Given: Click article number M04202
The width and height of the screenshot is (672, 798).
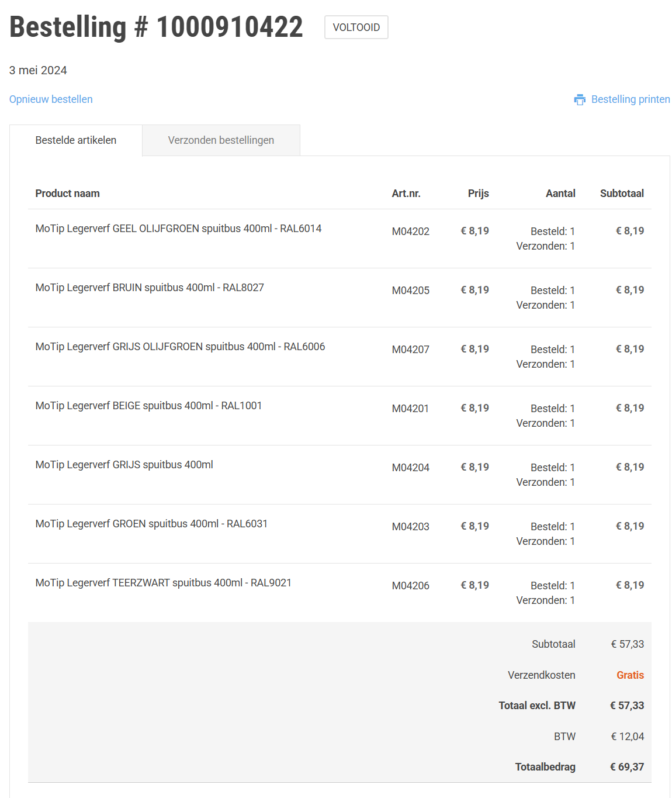Looking at the screenshot, I should (411, 232).
